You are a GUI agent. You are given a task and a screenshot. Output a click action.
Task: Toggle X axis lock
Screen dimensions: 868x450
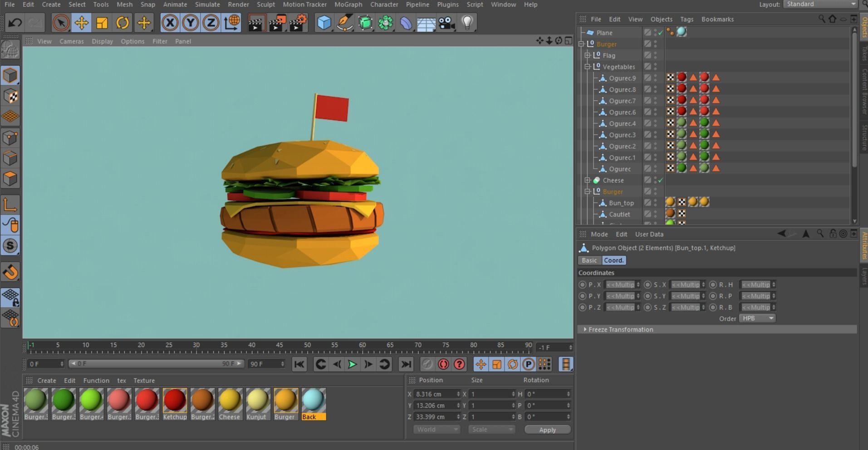coord(170,23)
